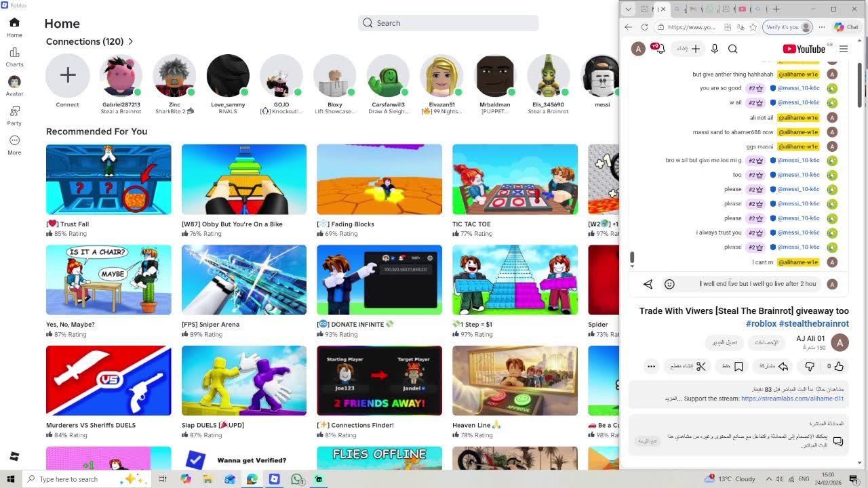868x488 pixels.
Task: Open browser Settings and more menu
Action: 822,27
